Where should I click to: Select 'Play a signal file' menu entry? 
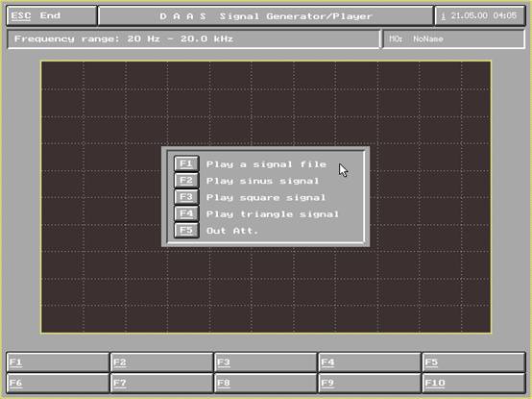(x=266, y=164)
